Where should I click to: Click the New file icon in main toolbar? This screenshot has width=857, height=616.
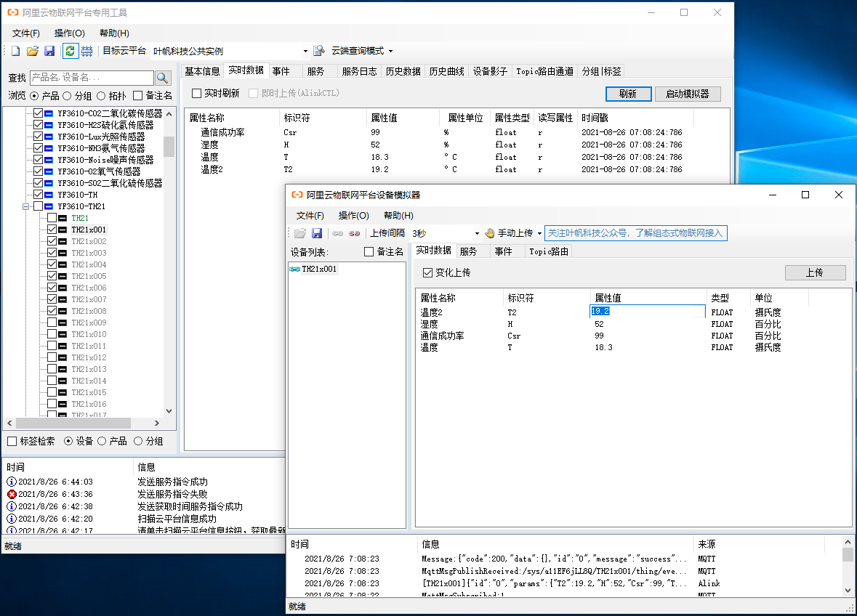tap(15, 51)
